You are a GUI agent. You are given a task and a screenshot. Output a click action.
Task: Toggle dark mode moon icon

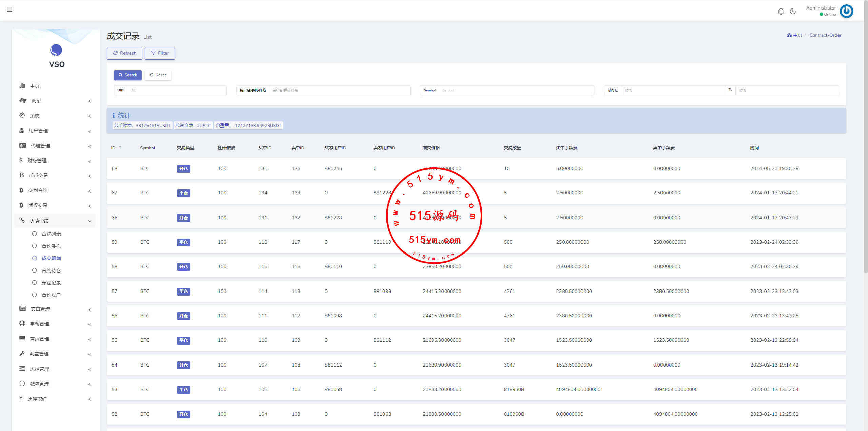pos(793,11)
